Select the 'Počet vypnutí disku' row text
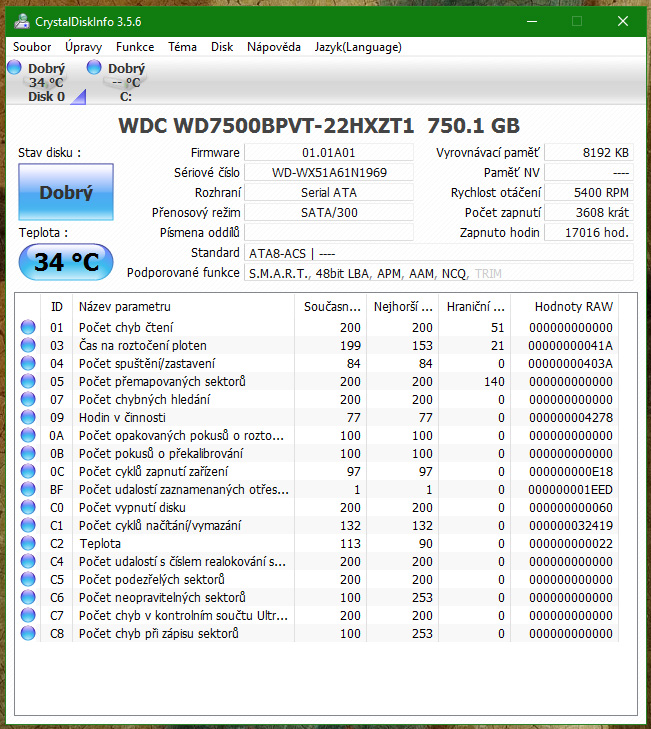Image resolution: width=651 pixels, height=729 pixels. pos(133,507)
